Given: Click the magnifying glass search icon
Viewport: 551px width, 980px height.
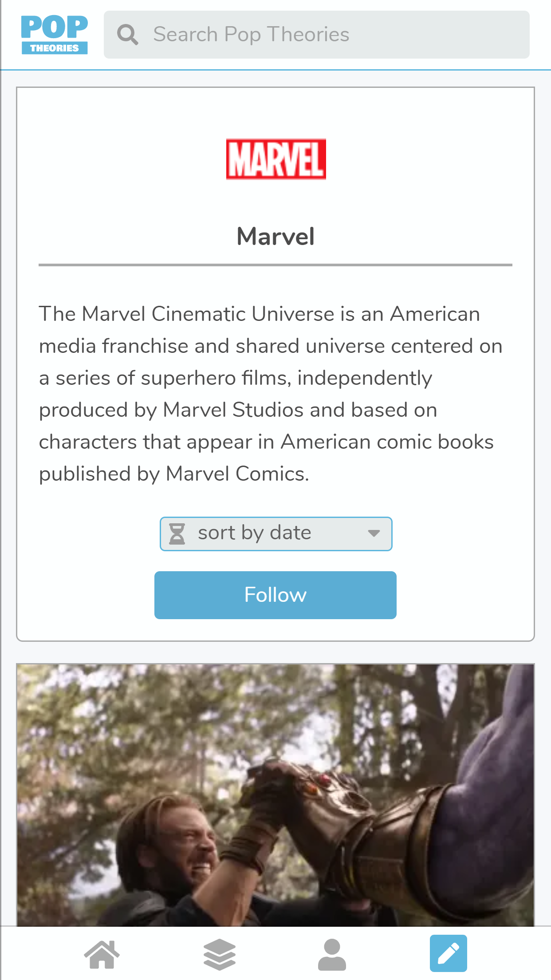Looking at the screenshot, I should coord(128,35).
